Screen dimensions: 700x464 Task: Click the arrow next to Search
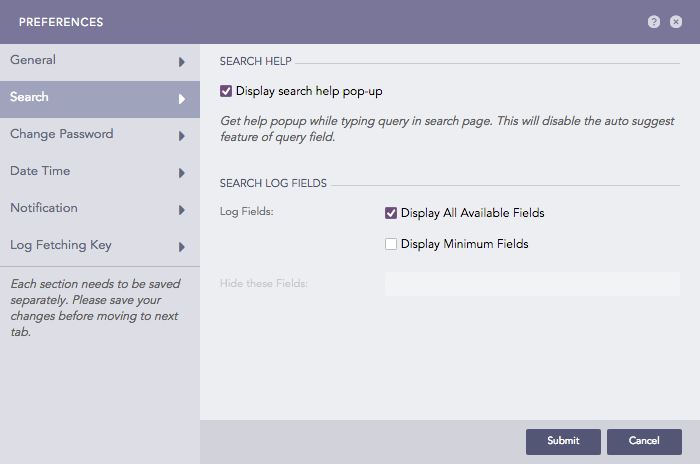pyautogui.click(x=182, y=99)
